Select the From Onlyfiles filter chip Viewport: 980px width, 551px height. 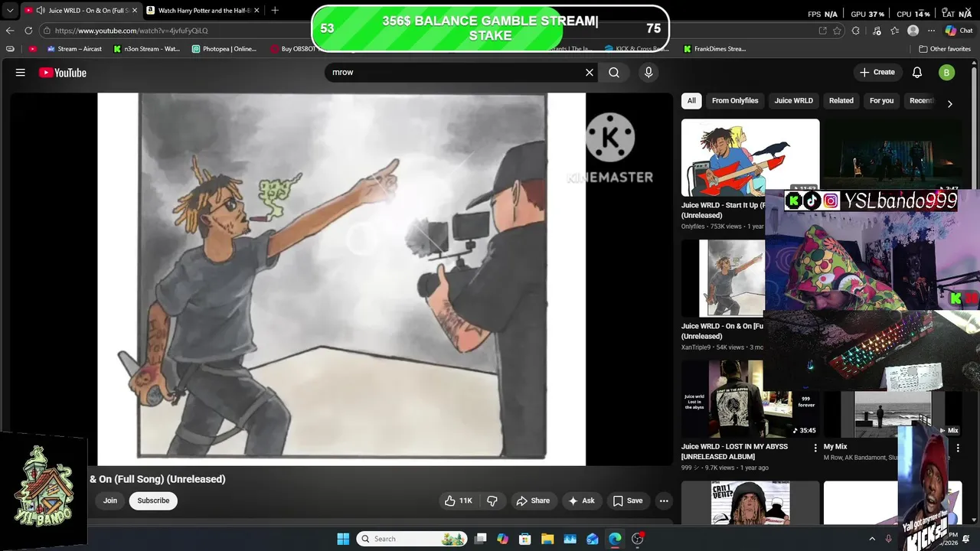click(735, 100)
